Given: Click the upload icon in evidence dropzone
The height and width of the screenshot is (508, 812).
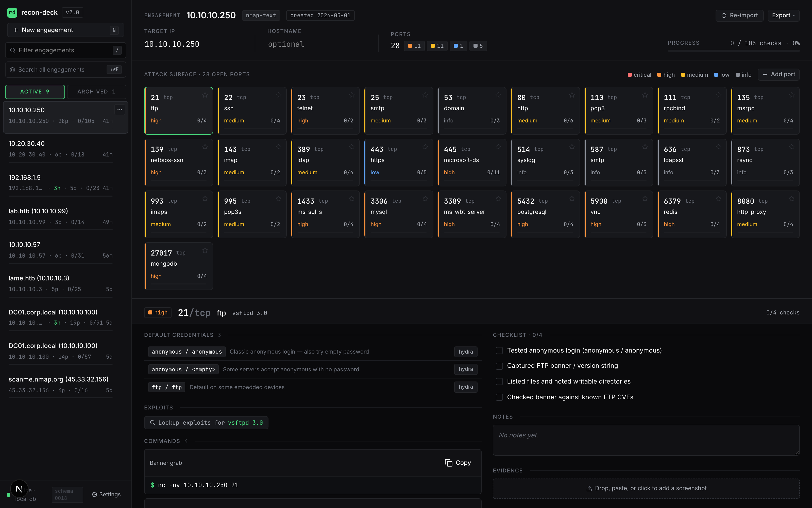Looking at the screenshot, I should (x=589, y=488).
